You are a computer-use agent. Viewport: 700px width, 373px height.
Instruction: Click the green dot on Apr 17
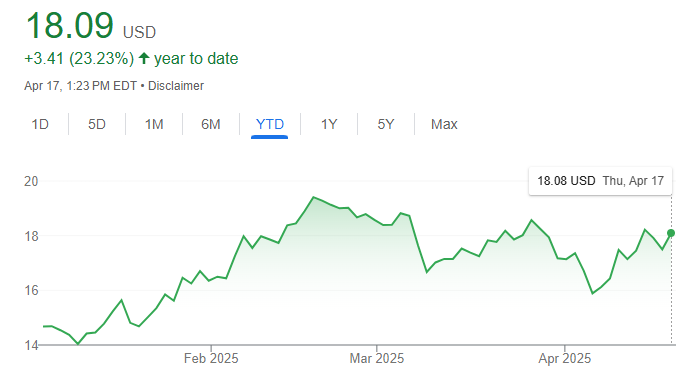(x=671, y=233)
